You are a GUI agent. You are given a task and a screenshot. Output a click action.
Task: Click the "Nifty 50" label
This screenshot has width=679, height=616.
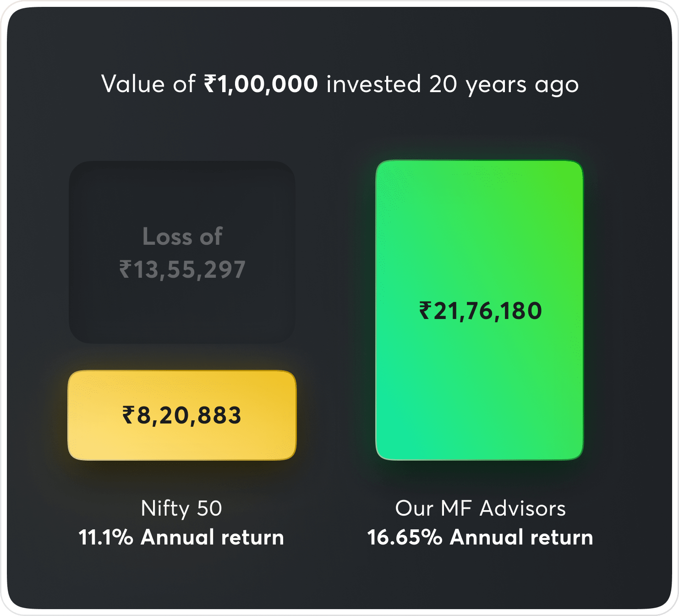(181, 508)
